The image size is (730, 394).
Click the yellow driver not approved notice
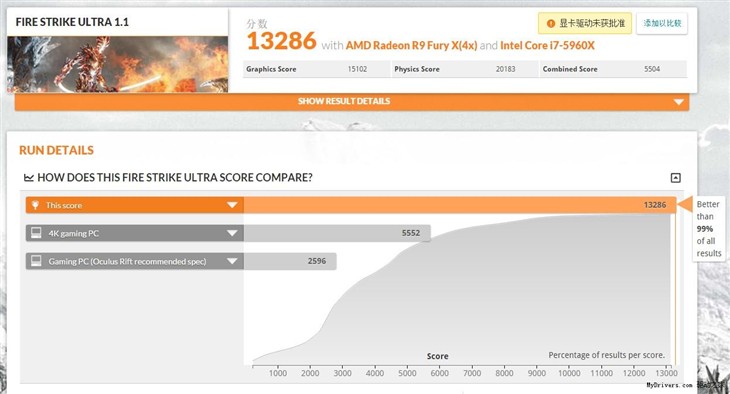pyautogui.click(x=585, y=23)
